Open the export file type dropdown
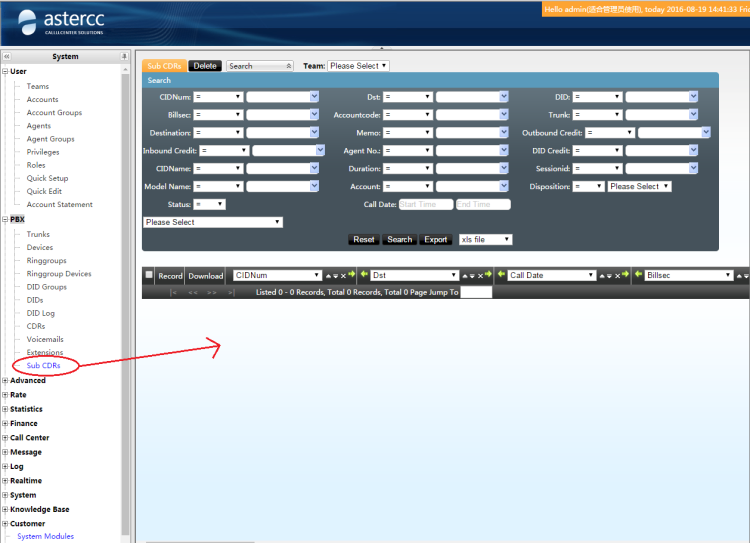 (x=485, y=240)
